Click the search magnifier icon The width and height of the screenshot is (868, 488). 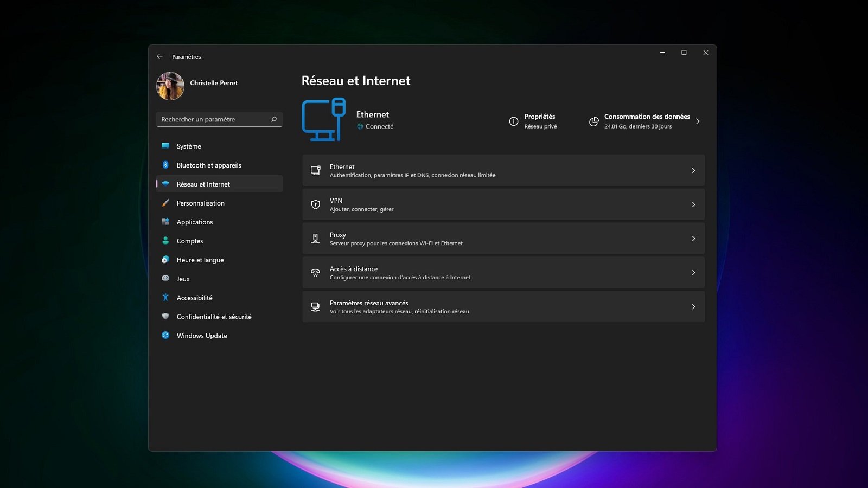click(274, 119)
